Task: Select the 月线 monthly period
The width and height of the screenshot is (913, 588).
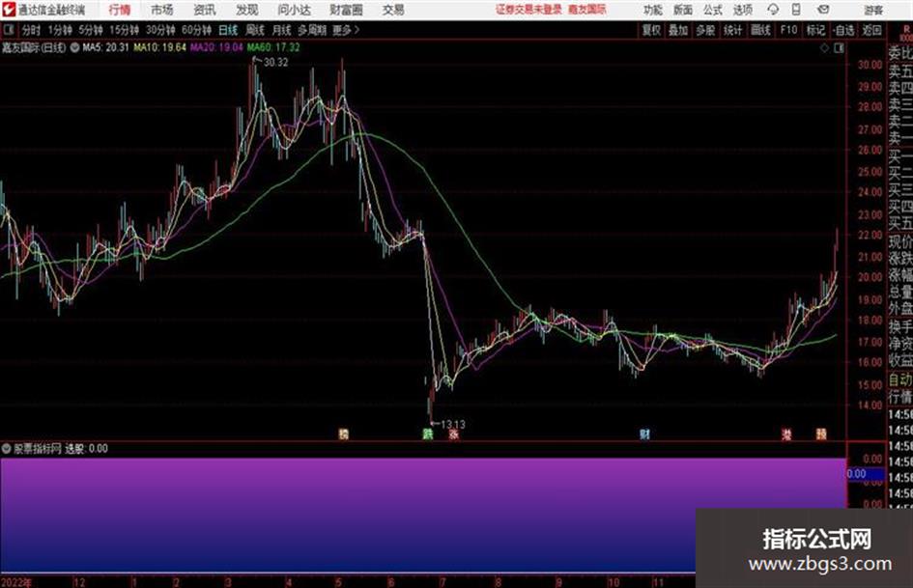Action: tap(282, 30)
